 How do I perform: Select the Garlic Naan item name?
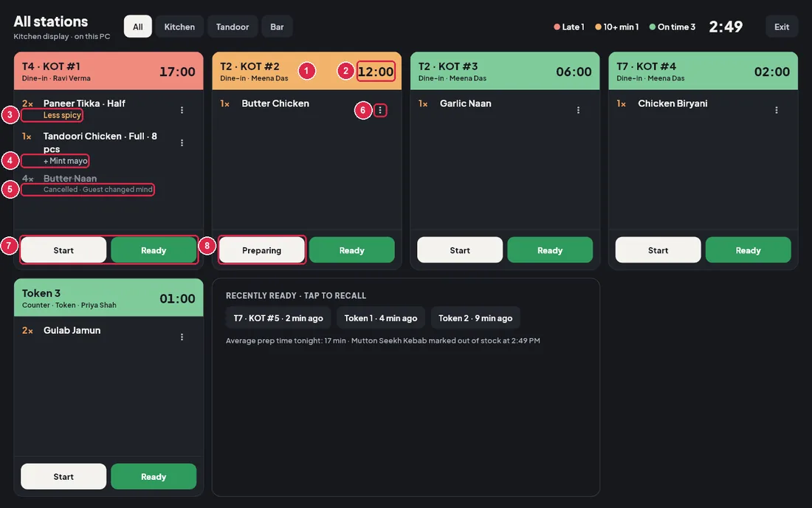coord(466,103)
